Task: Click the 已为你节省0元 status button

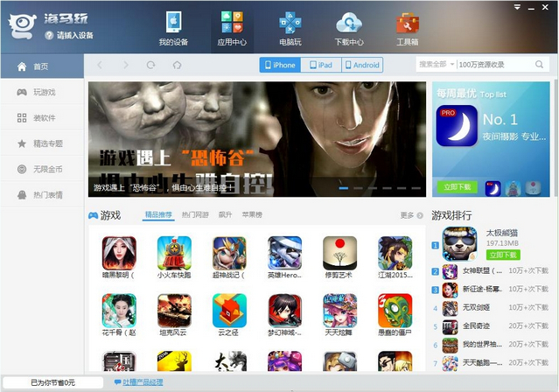Action: coord(52,382)
